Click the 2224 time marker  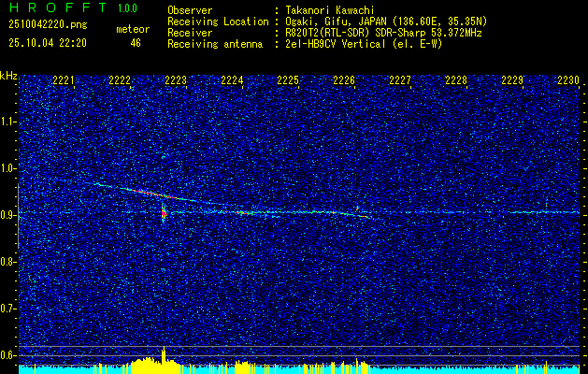pos(232,80)
